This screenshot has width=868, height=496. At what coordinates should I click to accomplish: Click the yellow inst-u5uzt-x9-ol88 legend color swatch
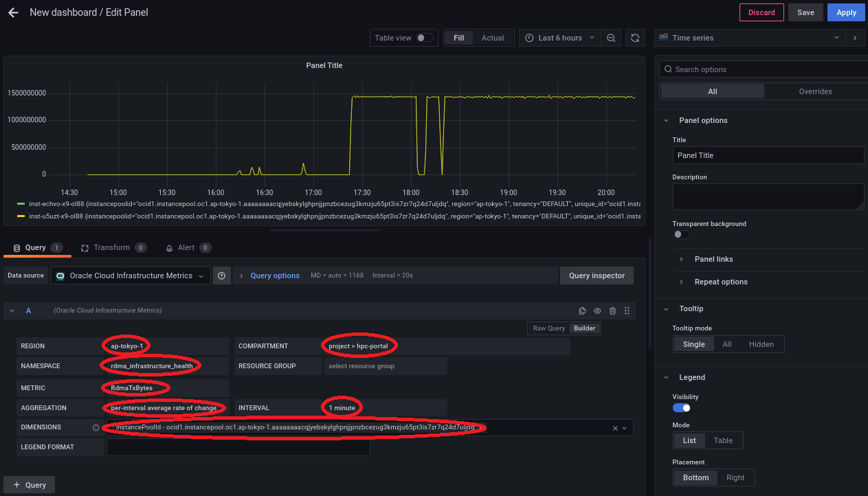[21, 216]
